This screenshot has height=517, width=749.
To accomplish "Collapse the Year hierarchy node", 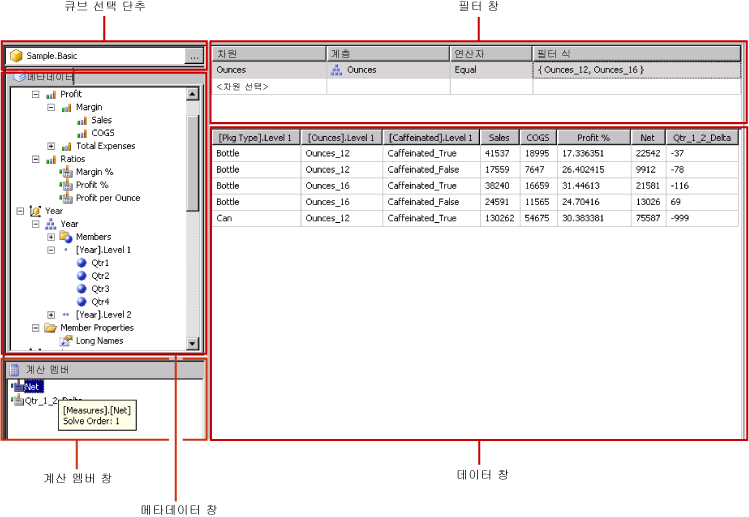I will [x=35, y=224].
